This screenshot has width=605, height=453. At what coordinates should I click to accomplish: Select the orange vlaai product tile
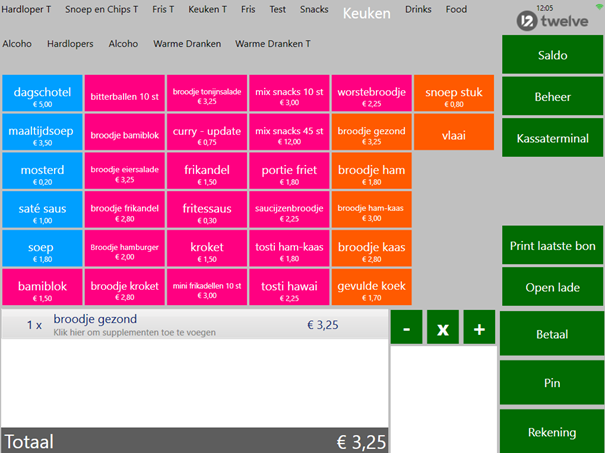(x=453, y=135)
